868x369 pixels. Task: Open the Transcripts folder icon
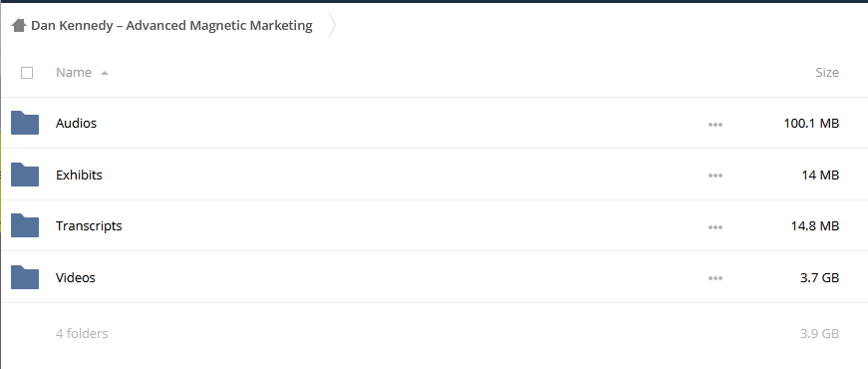(25, 225)
